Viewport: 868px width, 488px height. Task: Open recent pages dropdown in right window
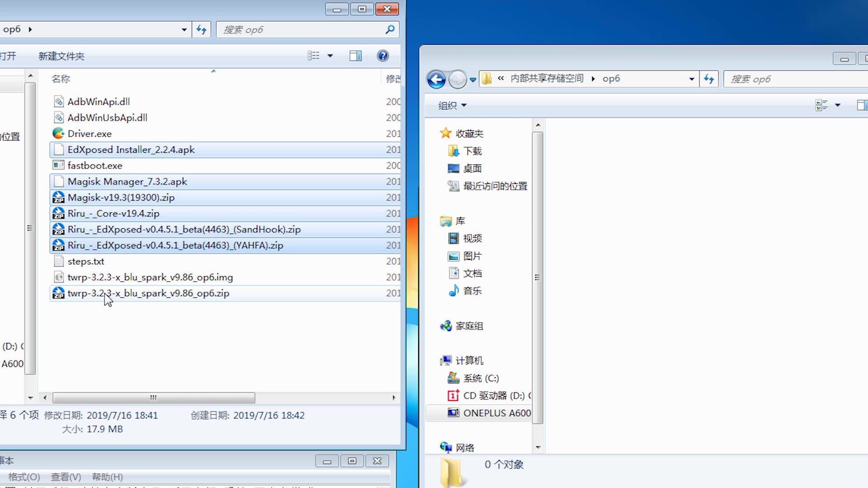[473, 80]
